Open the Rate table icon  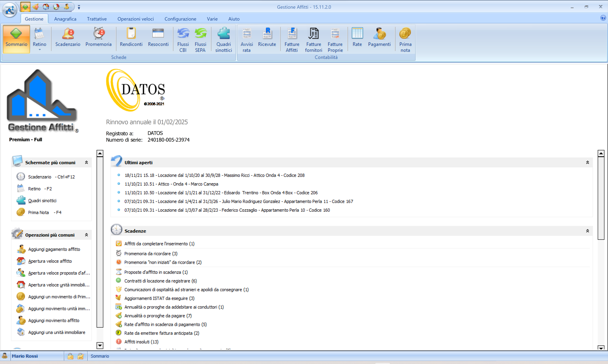click(357, 33)
